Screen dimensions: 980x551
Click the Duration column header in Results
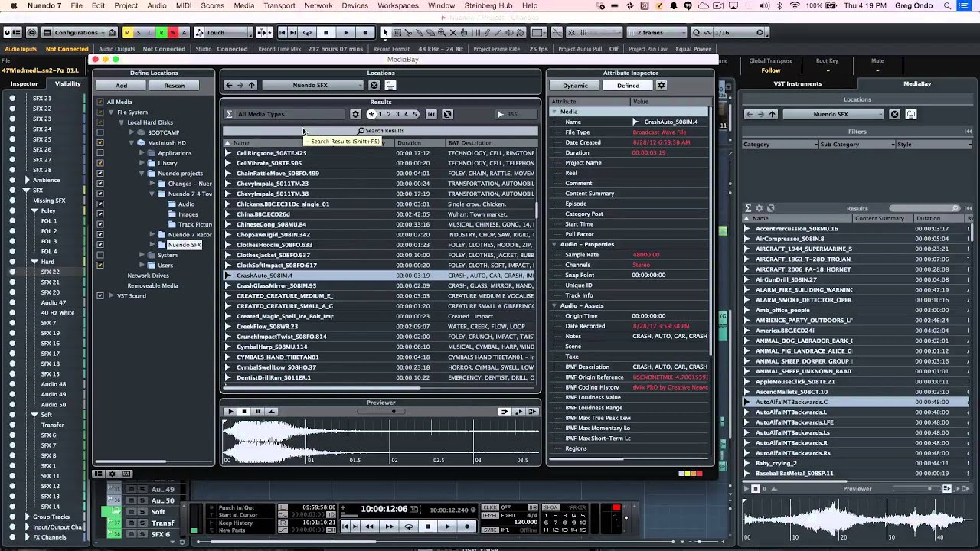point(420,143)
